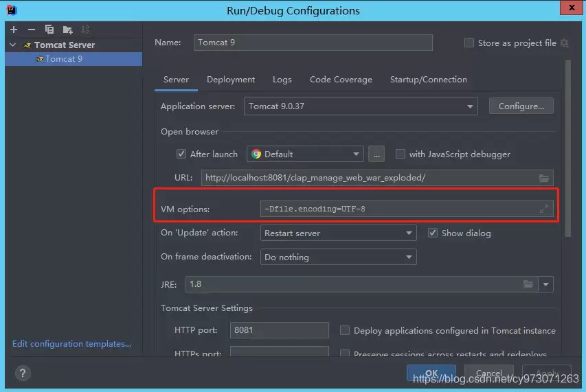Viewport: 586px width, 392px height.
Task: Enable Store as project file checkbox
Action: [x=469, y=43]
